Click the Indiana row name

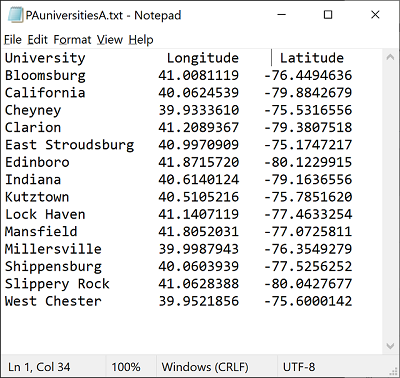pos(33,179)
